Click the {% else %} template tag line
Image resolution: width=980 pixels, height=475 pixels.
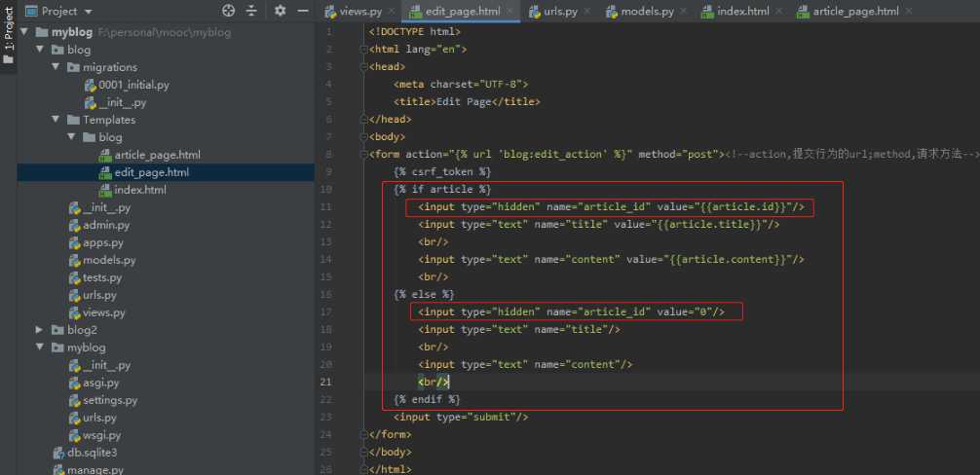pyautogui.click(x=424, y=294)
